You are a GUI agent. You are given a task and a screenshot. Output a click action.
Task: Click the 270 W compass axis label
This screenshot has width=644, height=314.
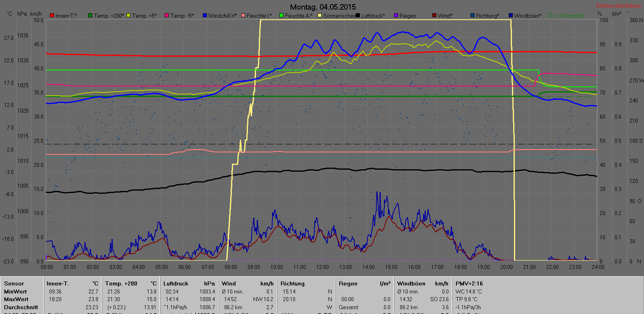[x=636, y=80]
